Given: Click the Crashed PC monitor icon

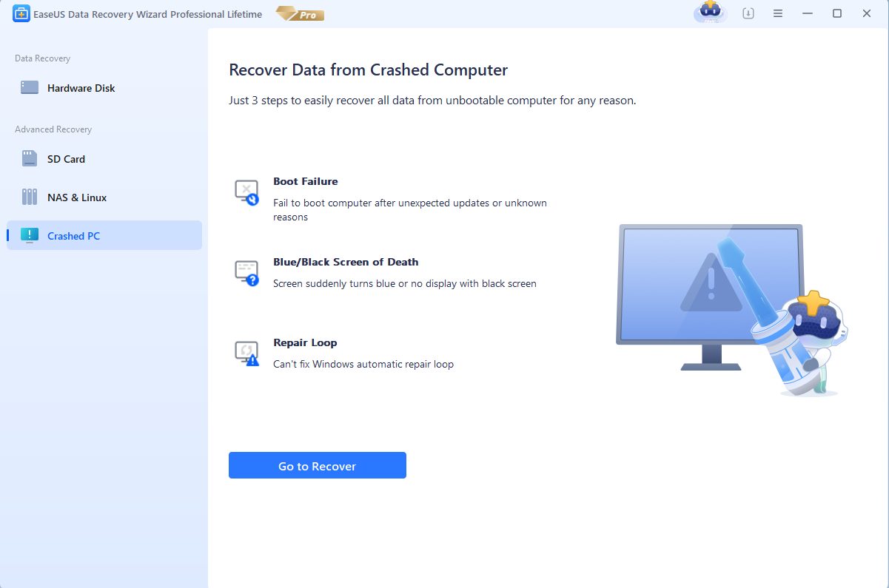Looking at the screenshot, I should [x=30, y=236].
